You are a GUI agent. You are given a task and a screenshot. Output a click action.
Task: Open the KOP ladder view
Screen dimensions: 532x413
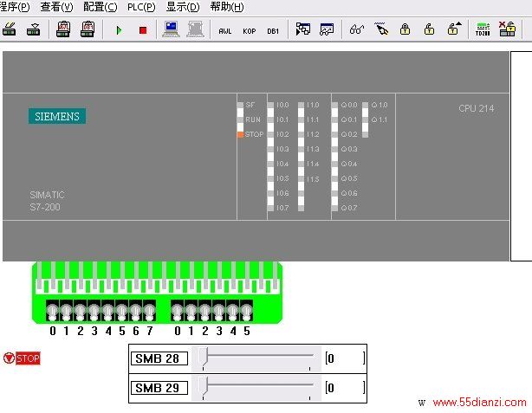(x=249, y=31)
